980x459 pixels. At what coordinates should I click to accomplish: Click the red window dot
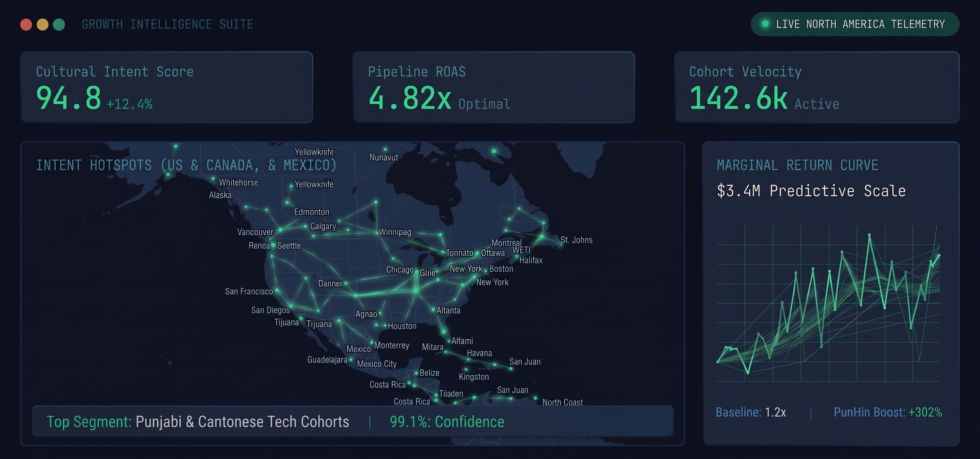pyautogui.click(x=26, y=24)
